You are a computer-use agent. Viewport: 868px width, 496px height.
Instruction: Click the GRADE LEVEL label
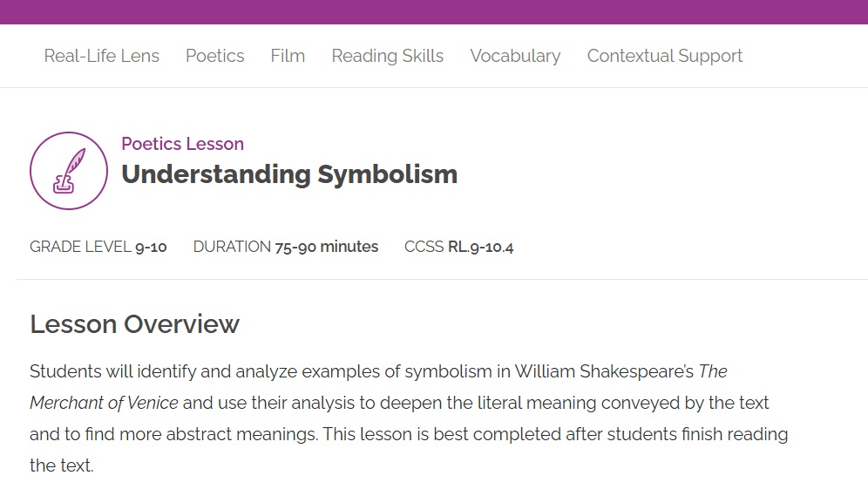(x=80, y=247)
